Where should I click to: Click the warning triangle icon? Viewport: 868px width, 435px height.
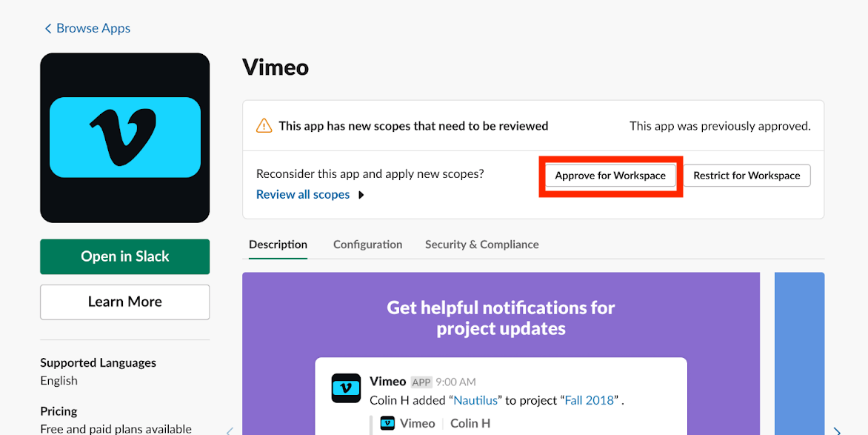coord(264,126)
